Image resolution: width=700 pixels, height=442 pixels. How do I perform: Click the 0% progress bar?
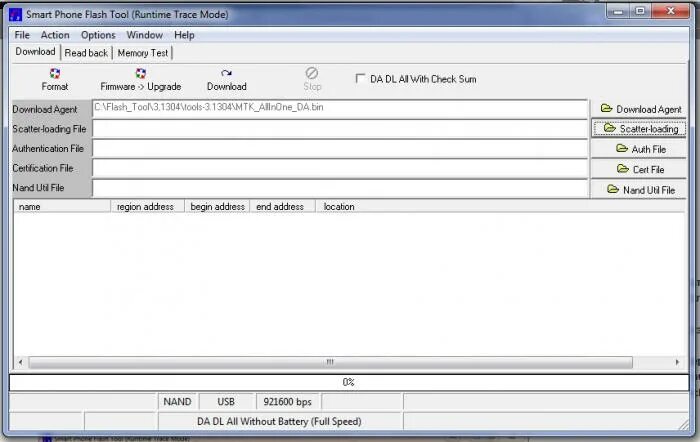(349, 382)
